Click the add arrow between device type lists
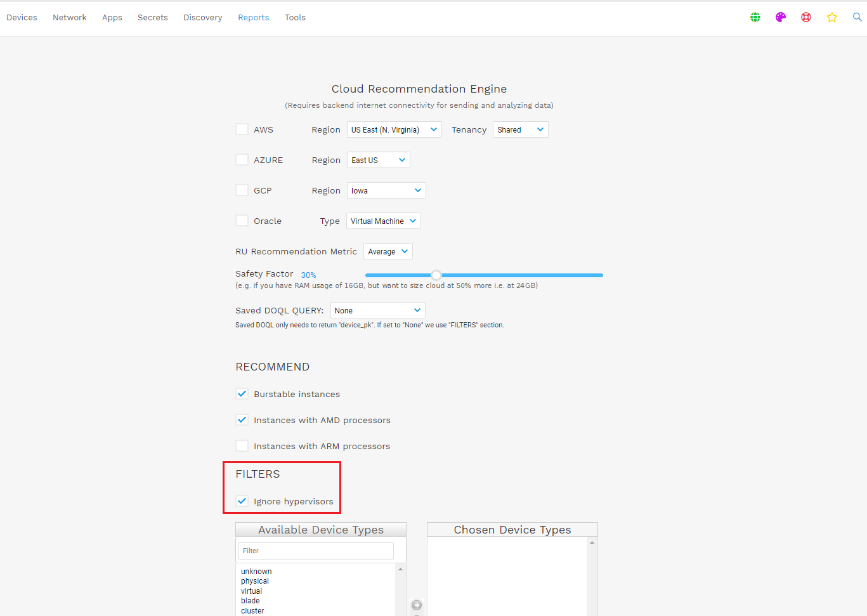This screenshot has width=867, height=616. 417,605
